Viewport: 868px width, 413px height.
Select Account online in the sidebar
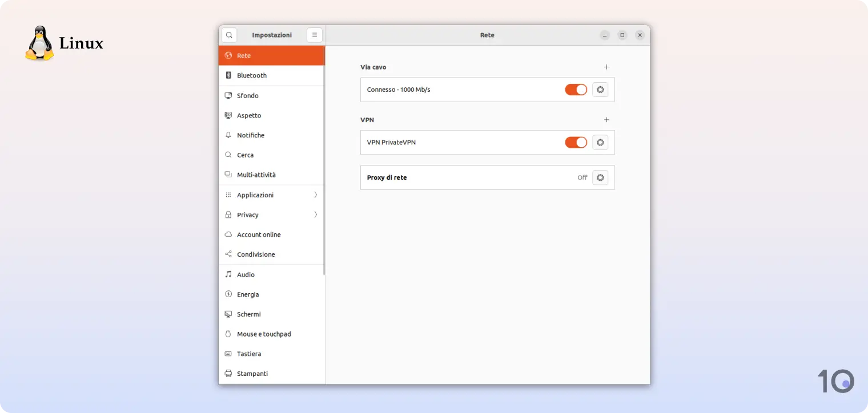(271, 234)
